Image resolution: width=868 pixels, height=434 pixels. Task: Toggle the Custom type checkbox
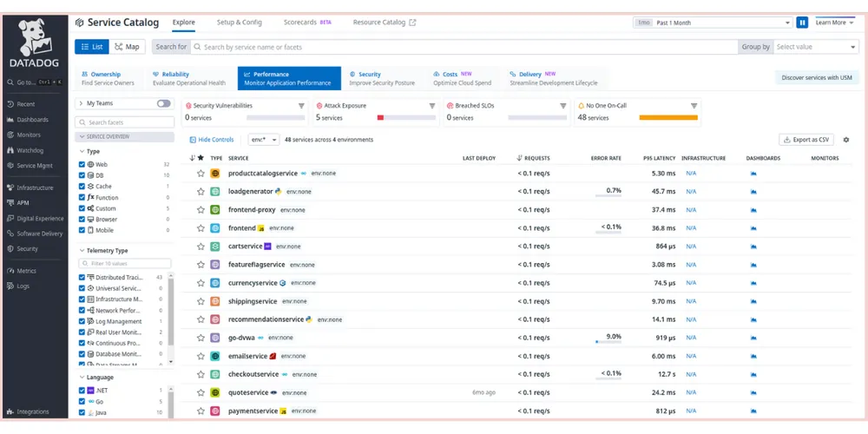(x=82, y=208)
